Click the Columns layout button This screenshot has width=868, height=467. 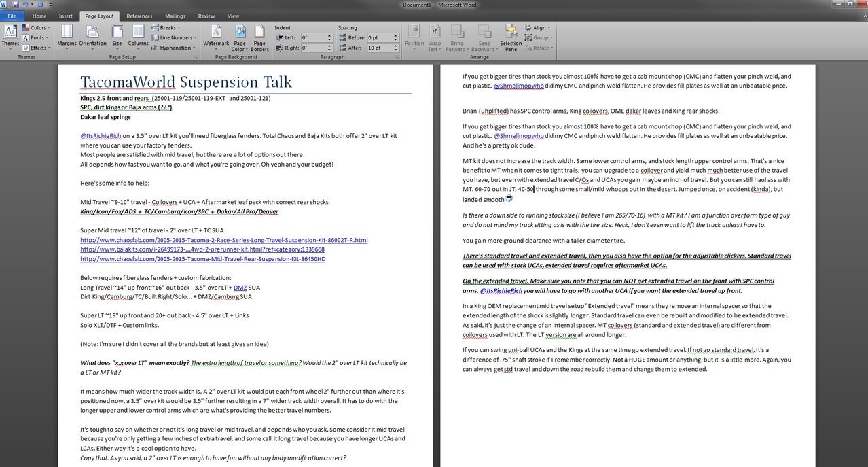tap(138, 37)
